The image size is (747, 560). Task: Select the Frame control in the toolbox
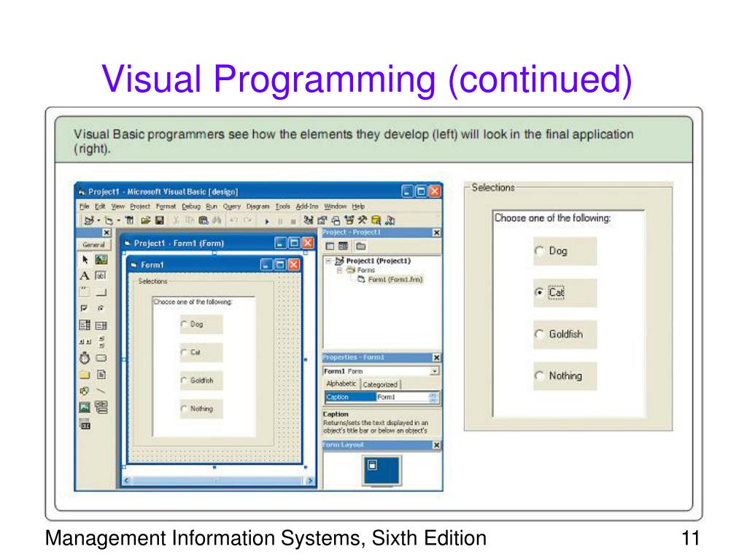point(85,292)
